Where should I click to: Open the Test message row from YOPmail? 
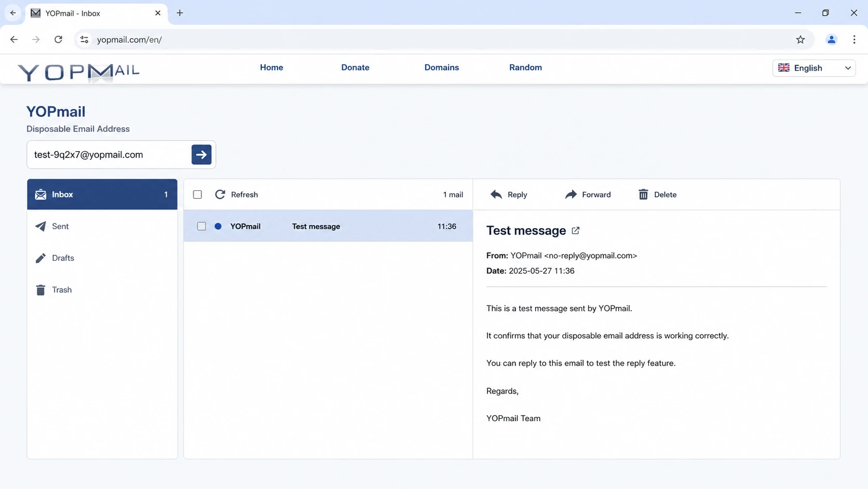coord(328,226)
